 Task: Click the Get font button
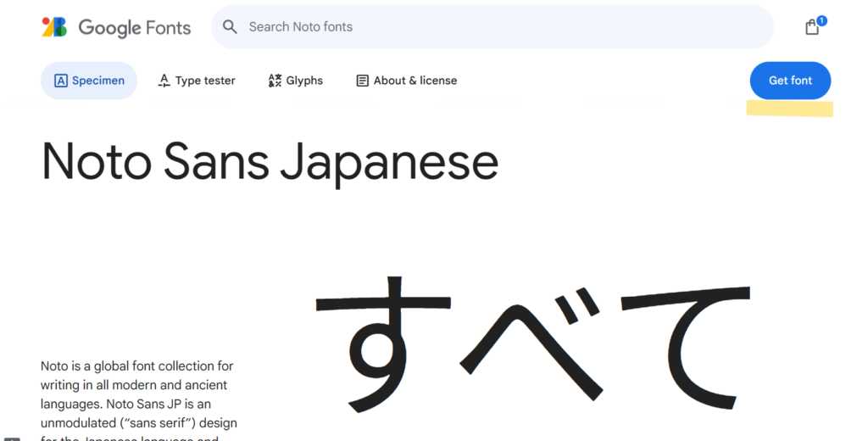click(790, 81)
